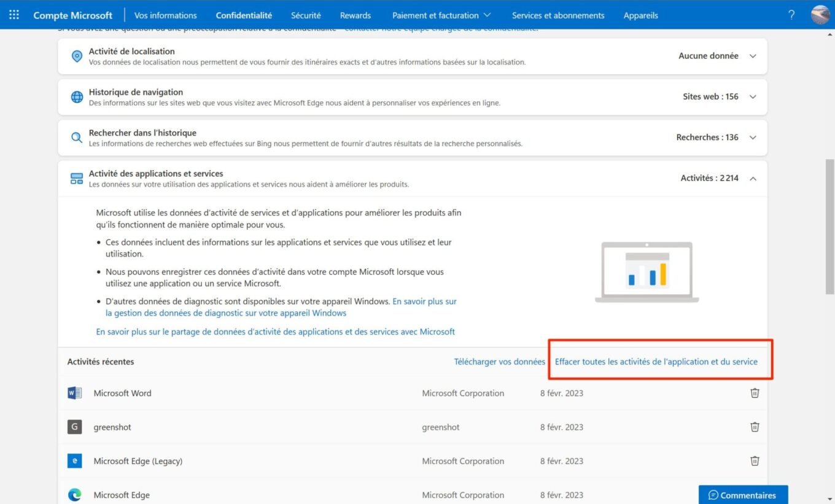This screenshot has height=504, width=835.
Task: Open the Sécurité tab
Action: pos(306,15)
